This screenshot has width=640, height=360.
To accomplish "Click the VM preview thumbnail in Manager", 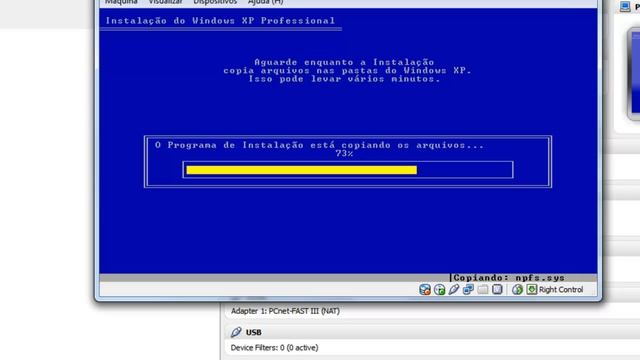I will tap(633, 73).
